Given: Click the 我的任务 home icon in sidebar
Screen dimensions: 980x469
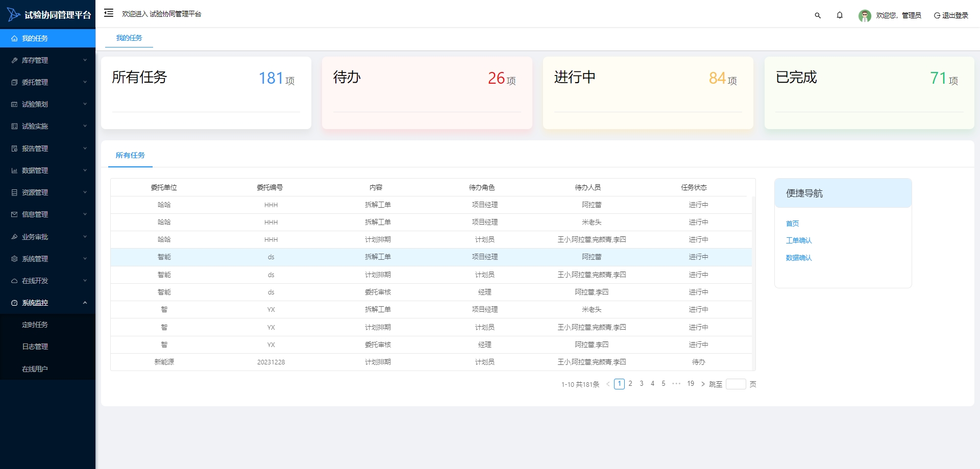Looking at the screenshot, I should (x=14, y=39).
